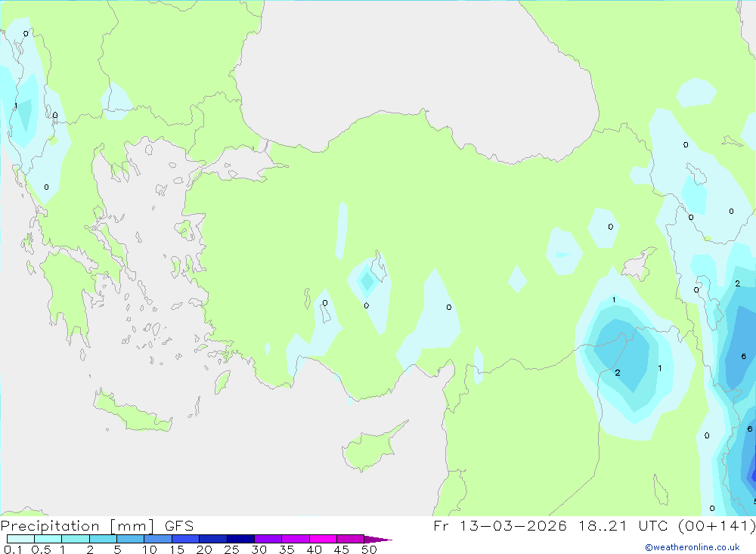Click the '15' legend scale label
The image size is (756, 554).
tap(177, 549)
